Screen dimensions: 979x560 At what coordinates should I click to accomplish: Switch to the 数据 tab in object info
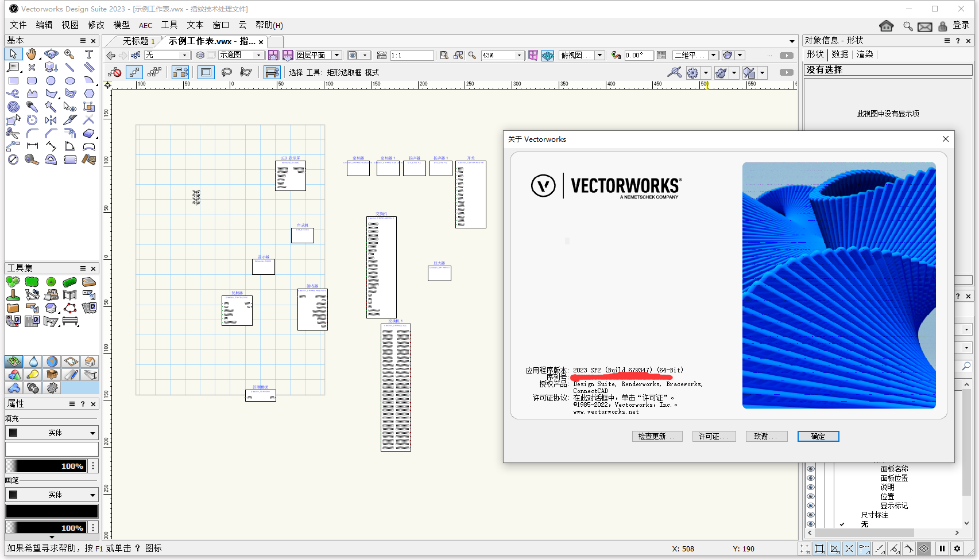point(839,55)
